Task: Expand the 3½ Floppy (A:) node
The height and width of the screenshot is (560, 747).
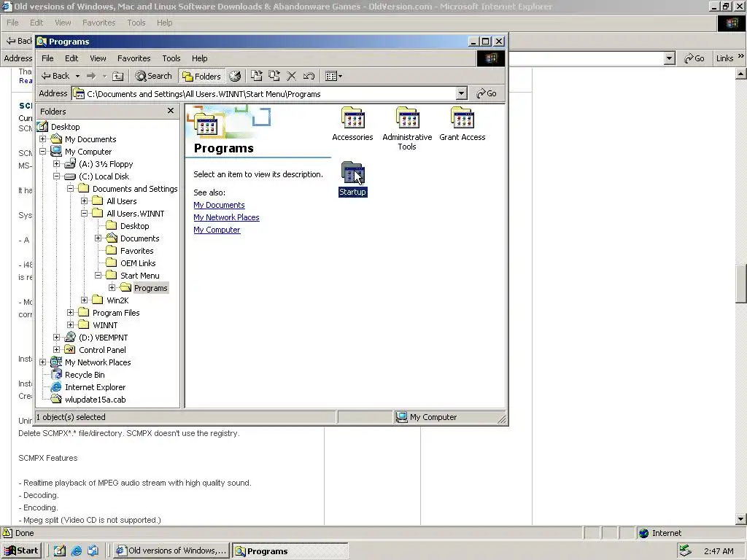Action: pyautogui.click(x=56, y=164)
